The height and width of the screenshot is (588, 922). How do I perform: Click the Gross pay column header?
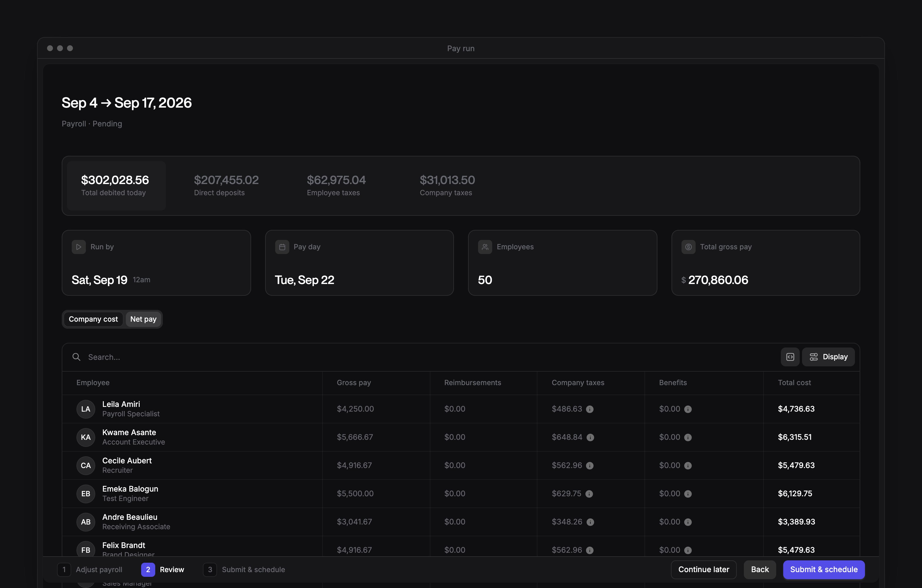pyautogui.click(x=354, y=383)
